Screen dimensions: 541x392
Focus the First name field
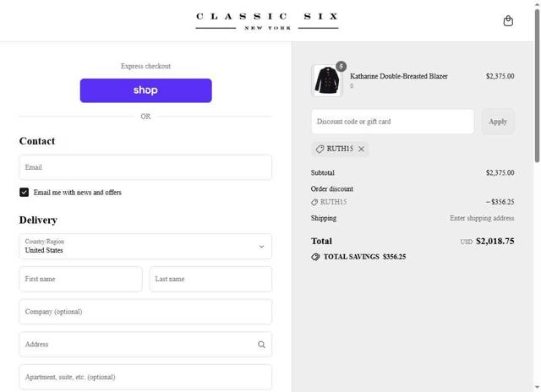[80, 279]
